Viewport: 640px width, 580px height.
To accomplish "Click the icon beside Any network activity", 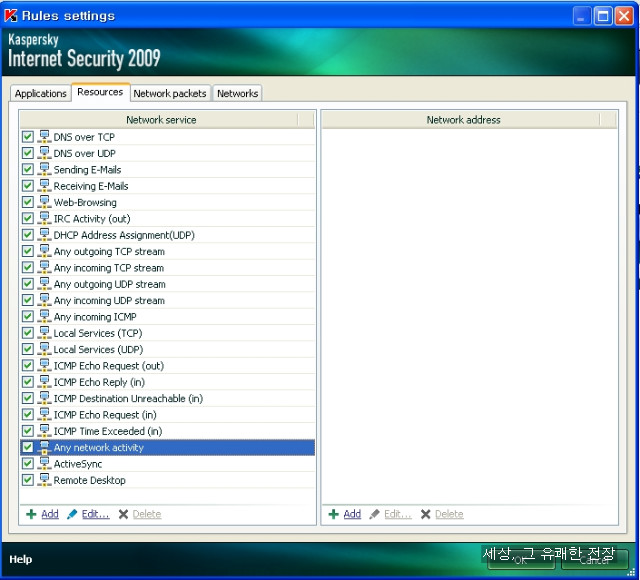I will [44, 447].
